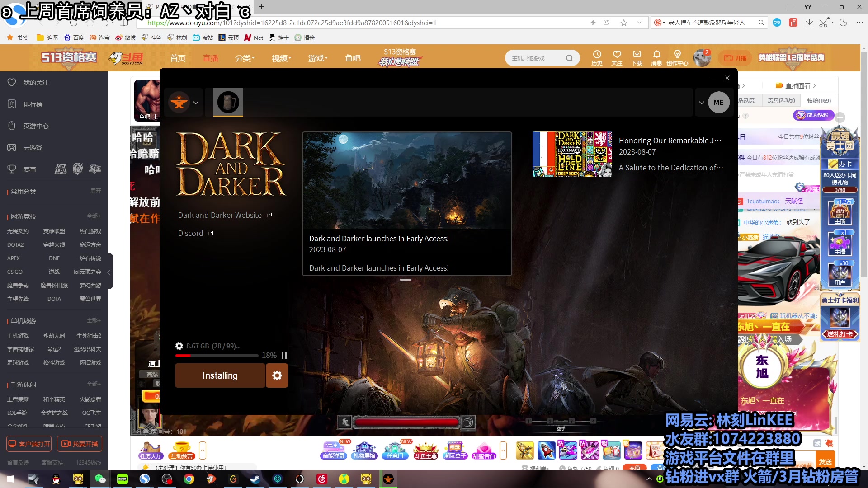868x488 pixels.
Task: Open the 高能弹幕 icon
Action: pyautogui.click(x=334, y=450)
